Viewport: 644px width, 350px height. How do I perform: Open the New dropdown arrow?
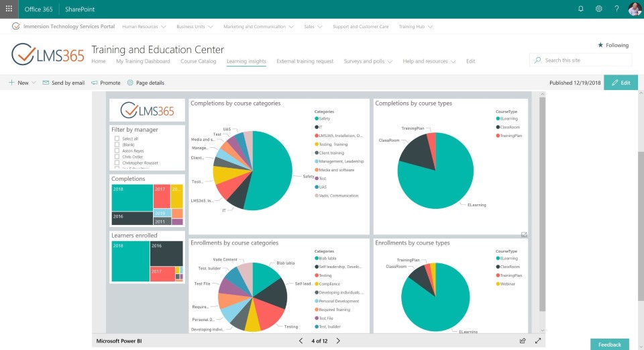[34, 83]
